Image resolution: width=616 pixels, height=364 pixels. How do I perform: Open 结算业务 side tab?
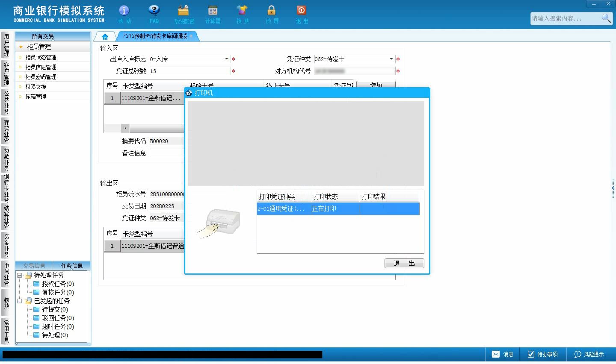pyautogui.click(x=6, y=217)
